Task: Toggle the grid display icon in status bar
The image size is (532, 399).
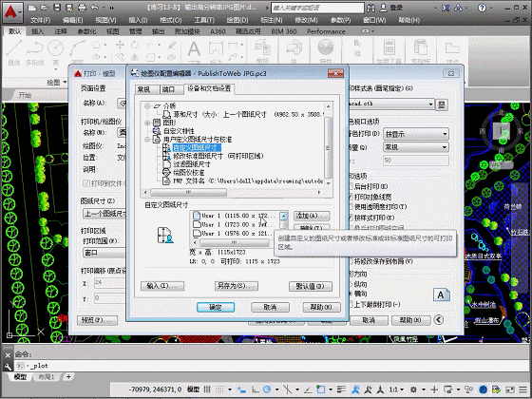Action: pyautogui.click(x=207, y=389)
